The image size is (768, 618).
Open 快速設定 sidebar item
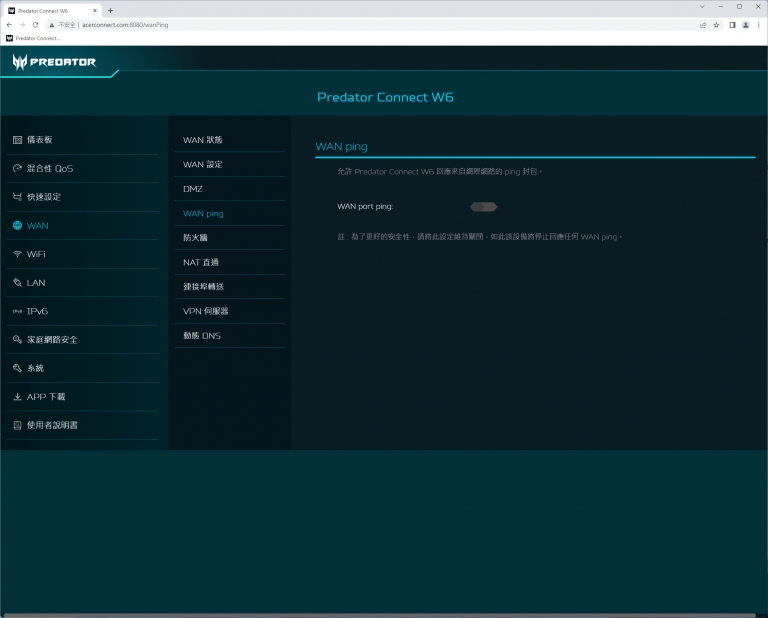click(44, 197)
